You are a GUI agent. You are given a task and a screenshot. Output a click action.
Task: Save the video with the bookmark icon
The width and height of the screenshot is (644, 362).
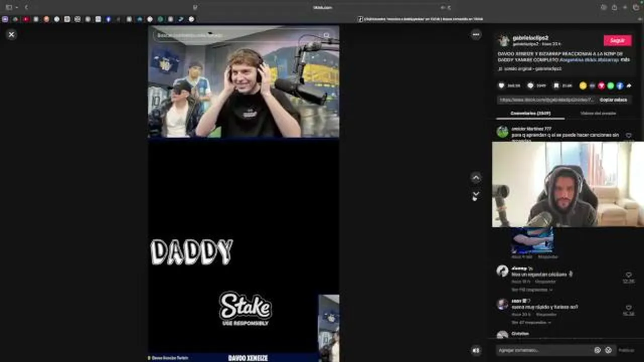coord(556,86)
